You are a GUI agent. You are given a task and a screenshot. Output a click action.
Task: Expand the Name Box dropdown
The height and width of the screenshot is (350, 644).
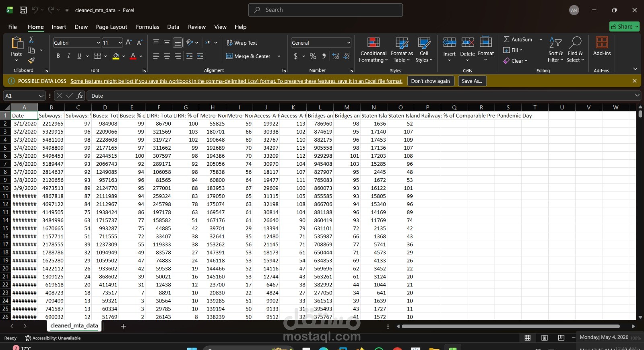click(x=41, y=96)
